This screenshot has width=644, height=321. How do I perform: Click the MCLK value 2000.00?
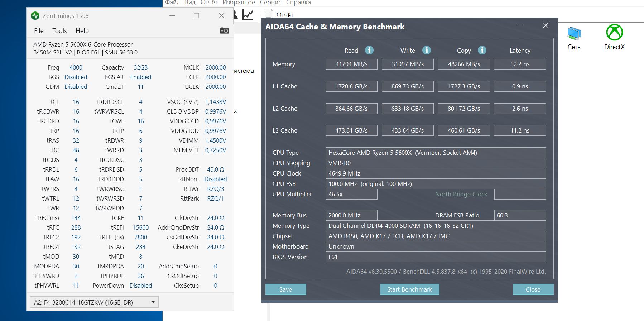tap(216, 67)
